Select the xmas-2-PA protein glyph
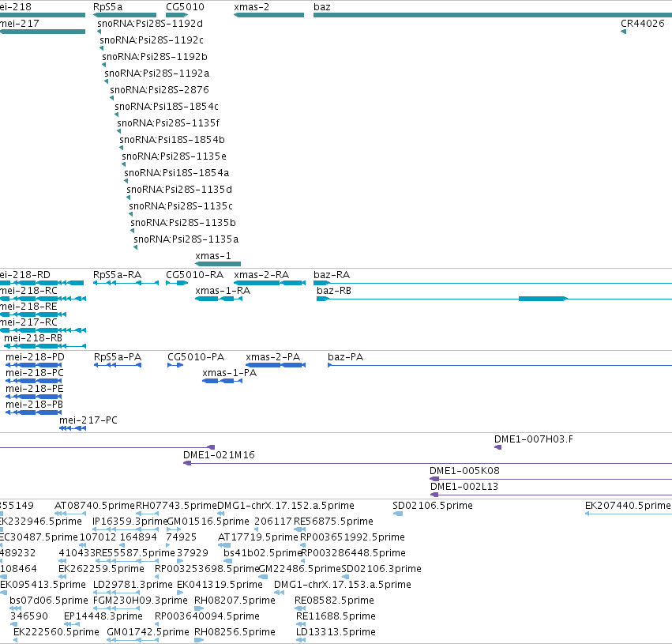Image resolution: width=672 pixels, height=644 pixels. point(276,365)
